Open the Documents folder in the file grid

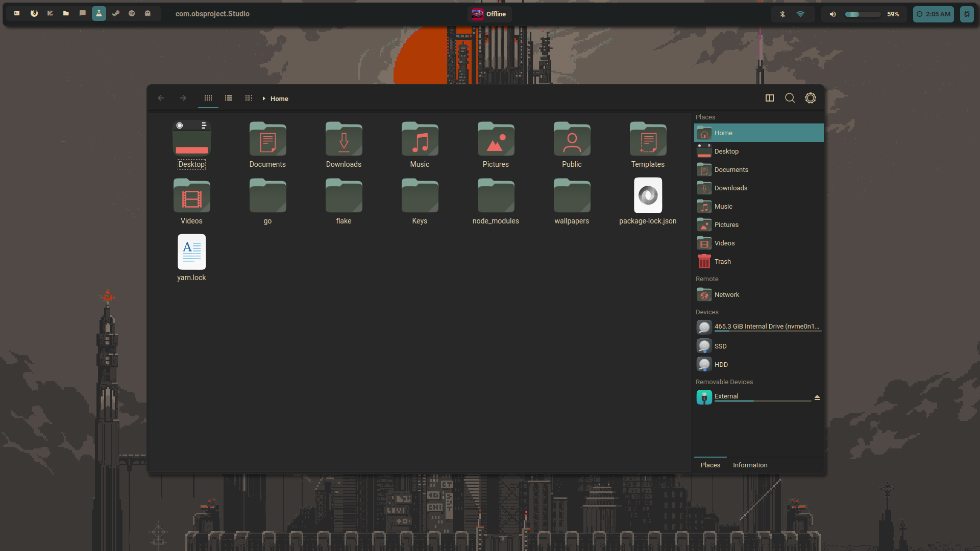tap(267, 145)
